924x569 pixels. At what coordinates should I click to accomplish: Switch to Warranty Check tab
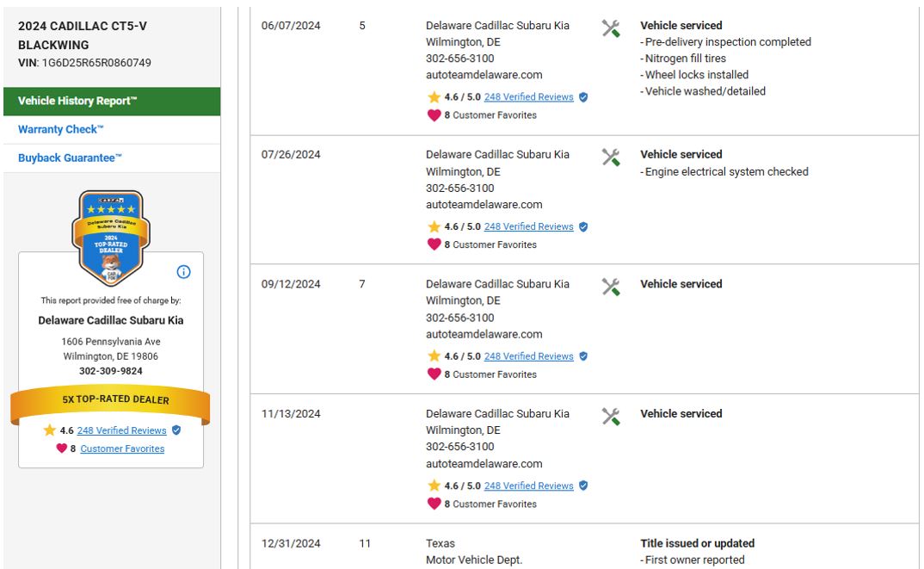pos(61,130)
